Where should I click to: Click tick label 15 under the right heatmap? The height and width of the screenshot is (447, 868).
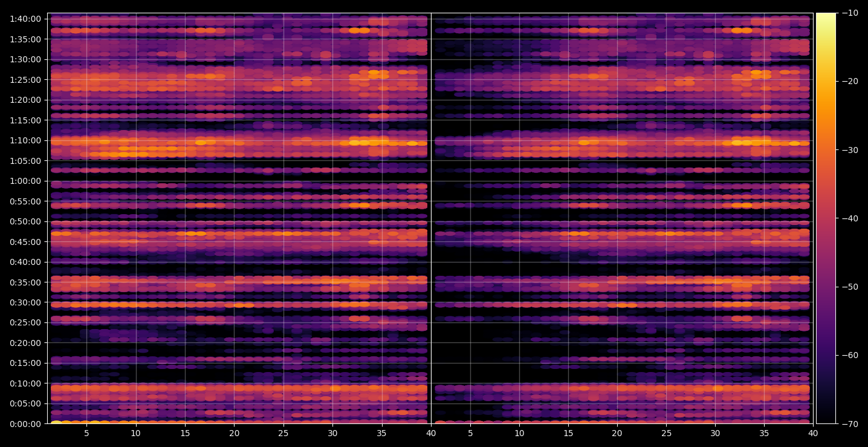pos(568,433)
